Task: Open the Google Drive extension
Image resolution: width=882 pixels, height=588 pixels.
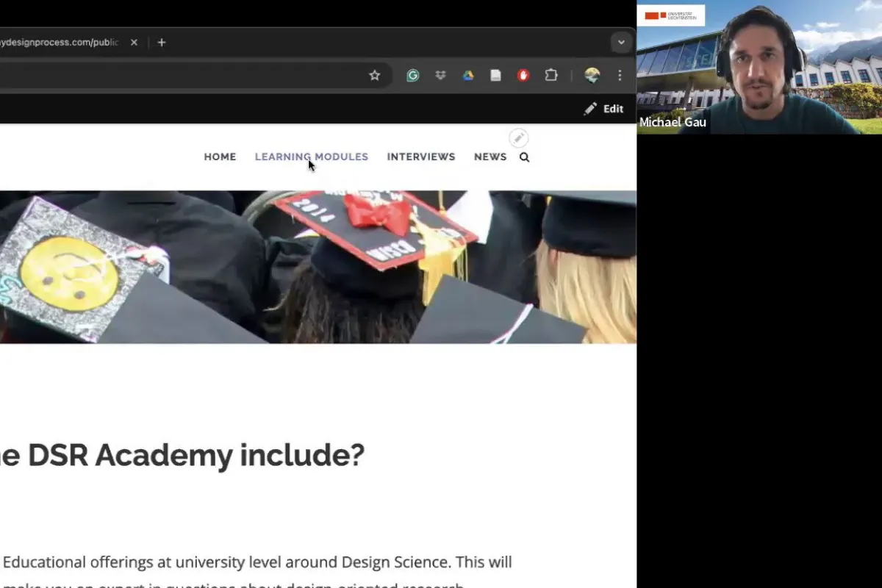Action: tap(468, 75)
